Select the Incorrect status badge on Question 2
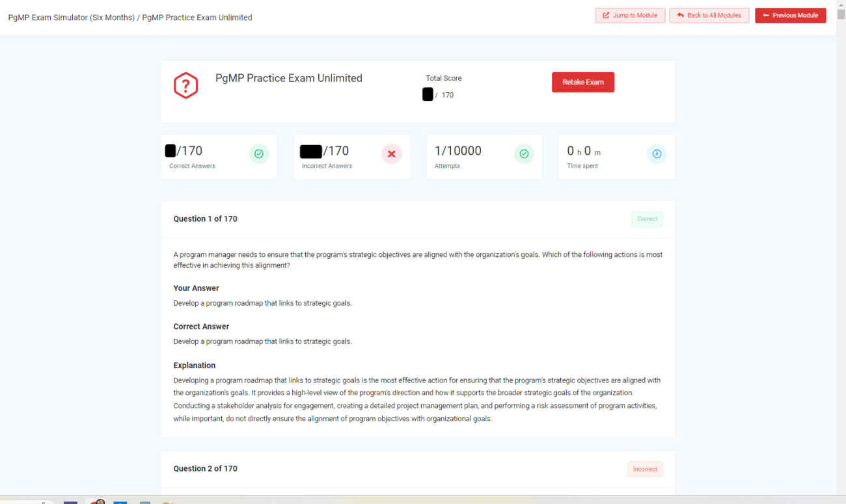The height and width of the screenshot is (504, 846). coord(645,468)
